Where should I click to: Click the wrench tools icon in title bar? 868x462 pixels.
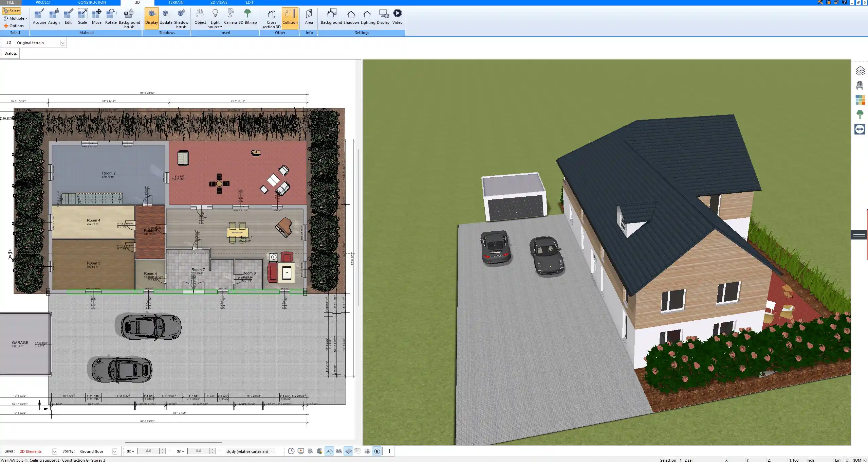pos(820,2)
